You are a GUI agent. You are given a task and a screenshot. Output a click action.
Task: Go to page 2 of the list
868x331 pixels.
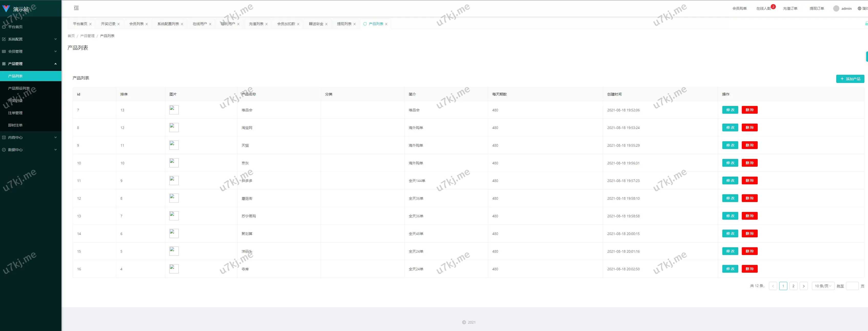793,286
